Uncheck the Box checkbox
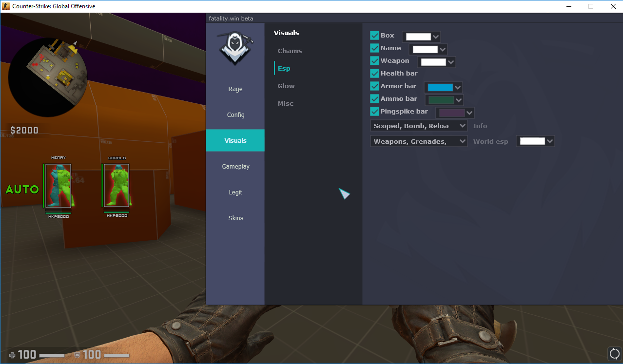Viewport: 623px width, 364px height. (x=375, y=36)
